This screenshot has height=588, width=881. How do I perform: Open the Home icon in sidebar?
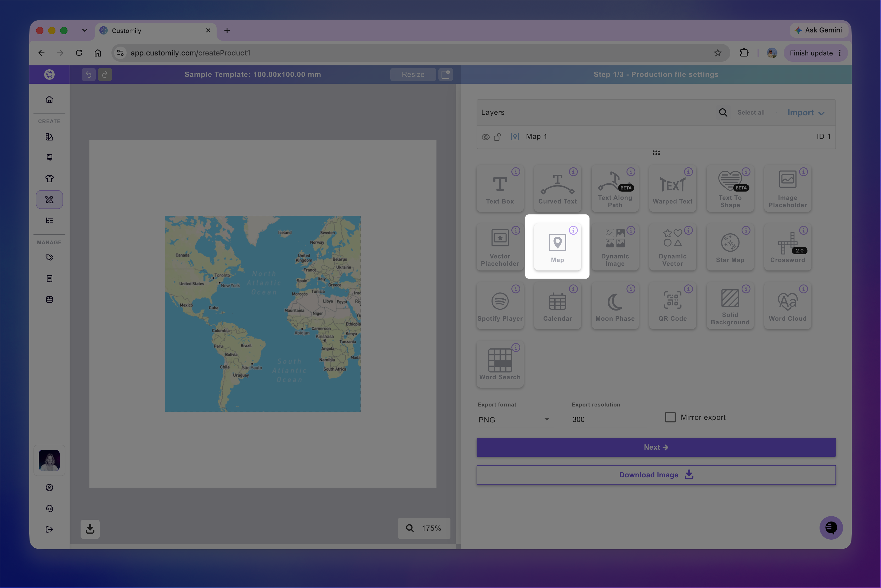point(49,99)
